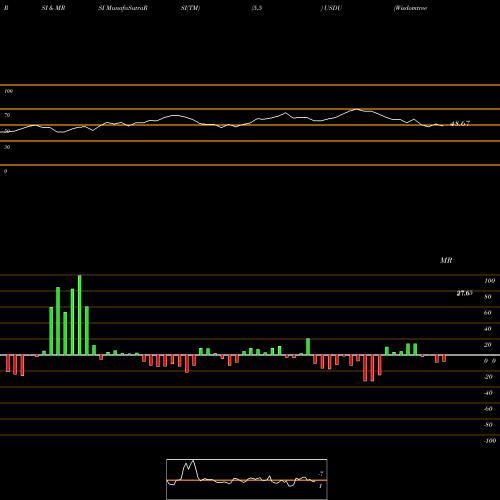500x500 pixels.
Task: Click the MR axis label 100
Action: tap(489, 281)
